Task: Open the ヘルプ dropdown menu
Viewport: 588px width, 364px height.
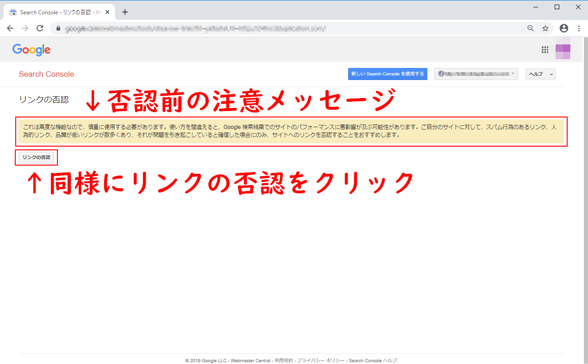Action: (540, 74)
